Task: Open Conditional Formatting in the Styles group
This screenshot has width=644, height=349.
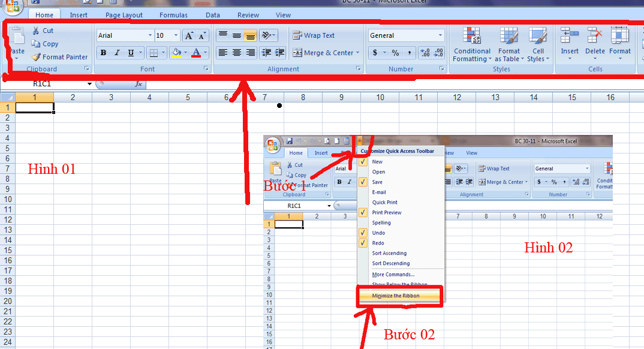Action: 471,45
